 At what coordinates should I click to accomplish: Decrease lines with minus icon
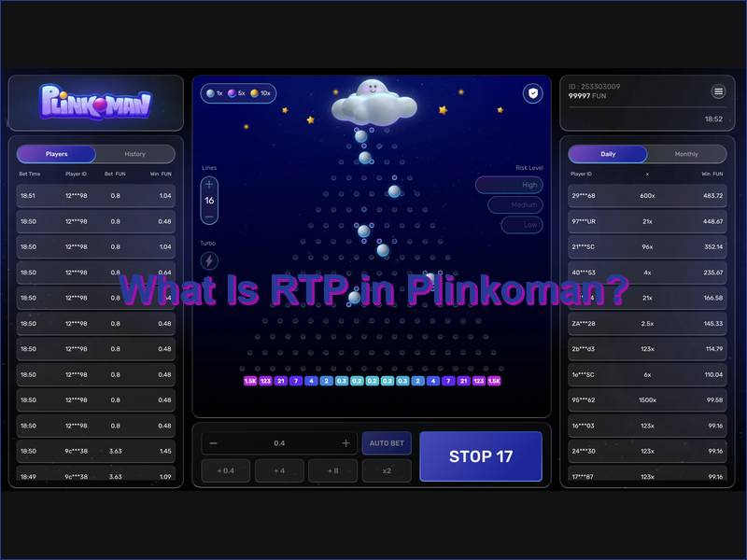point(209,217)
